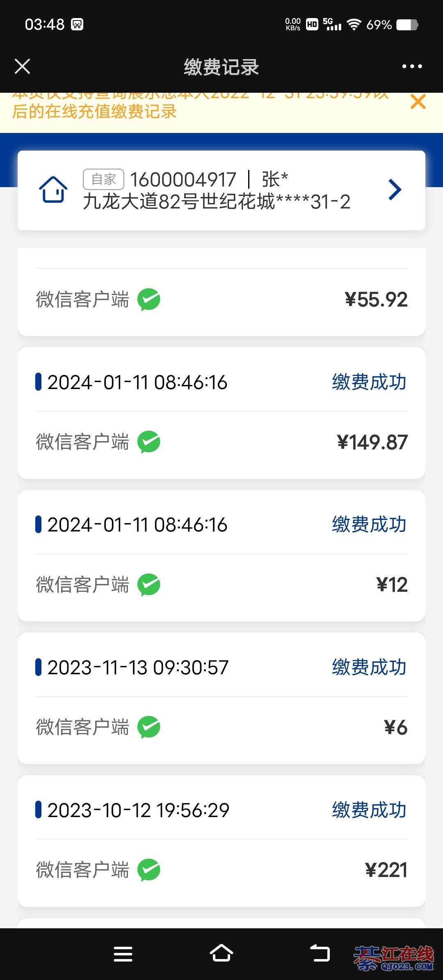Tap WeChat icon beside ¥55.92 payment
This screenshot has height=980, width=443.
pyautogui.click(x=148, y=300)
